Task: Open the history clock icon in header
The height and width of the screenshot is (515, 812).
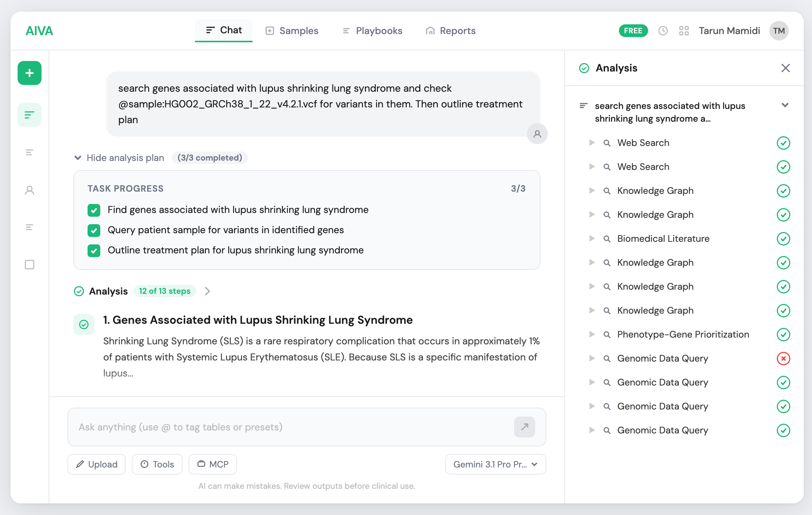Action: (663, 31)
